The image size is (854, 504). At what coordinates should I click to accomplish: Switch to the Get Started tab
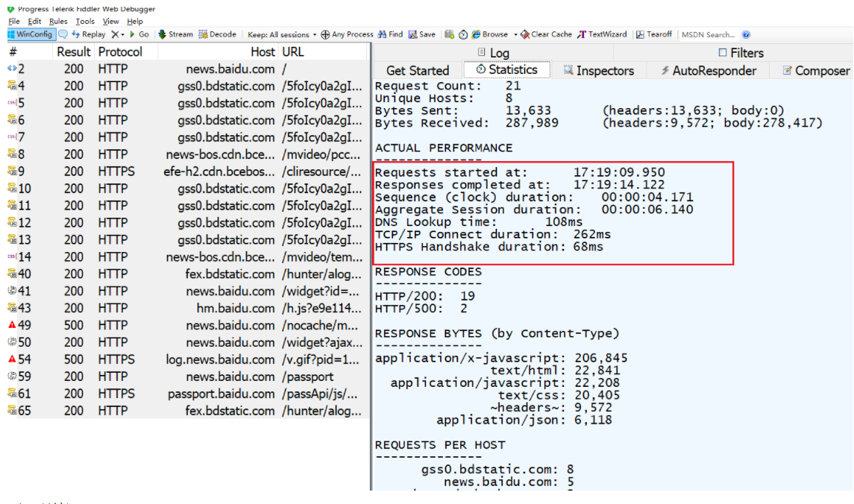pyautogui.click(x=418, y=71)
